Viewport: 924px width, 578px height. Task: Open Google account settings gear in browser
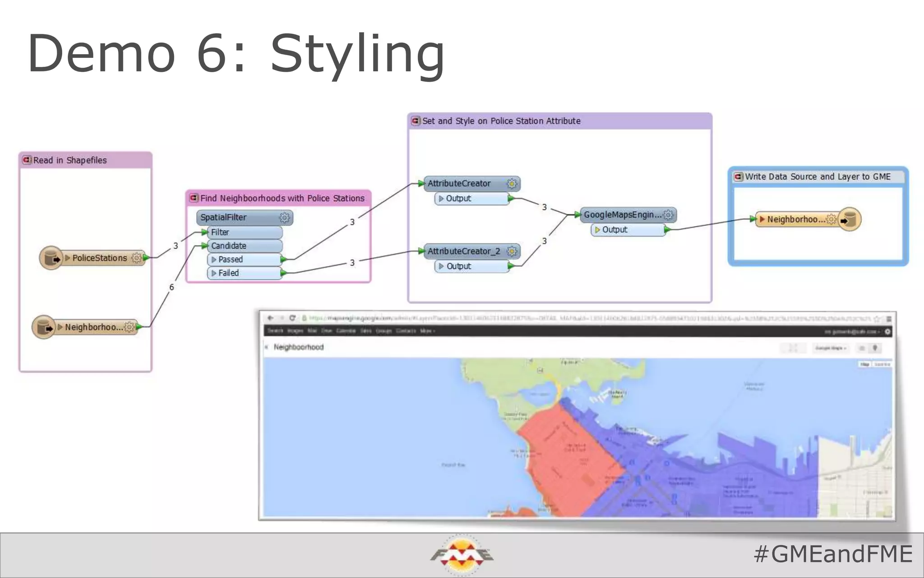[x=887, y=331]
